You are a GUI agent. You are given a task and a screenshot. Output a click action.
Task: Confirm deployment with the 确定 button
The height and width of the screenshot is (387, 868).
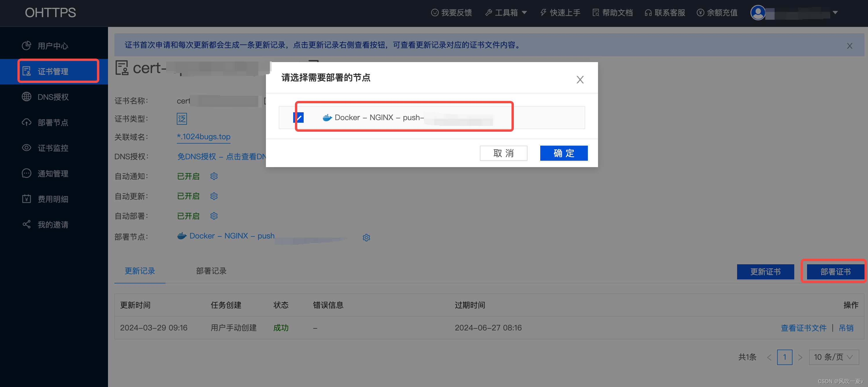coord(564,153)
